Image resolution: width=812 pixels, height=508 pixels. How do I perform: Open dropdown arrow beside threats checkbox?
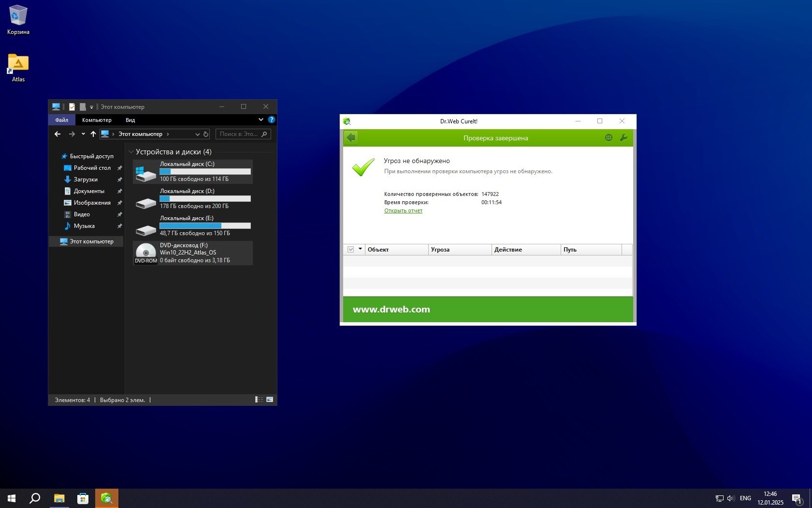pos(360,249)
